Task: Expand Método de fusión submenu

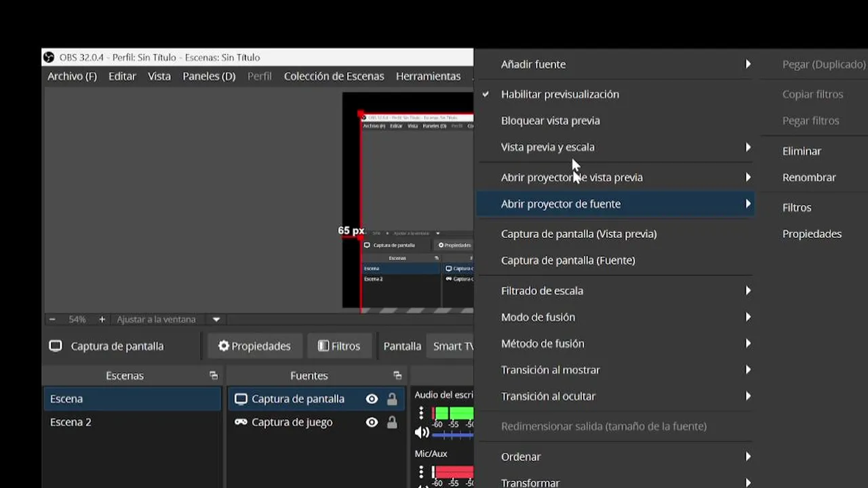Action: click(615, 344)
